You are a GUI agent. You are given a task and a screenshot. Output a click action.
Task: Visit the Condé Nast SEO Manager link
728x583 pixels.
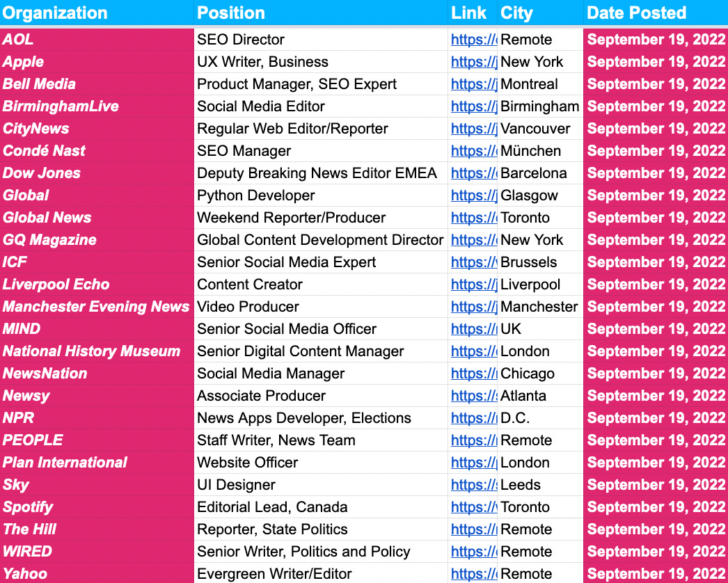[473, 151]
